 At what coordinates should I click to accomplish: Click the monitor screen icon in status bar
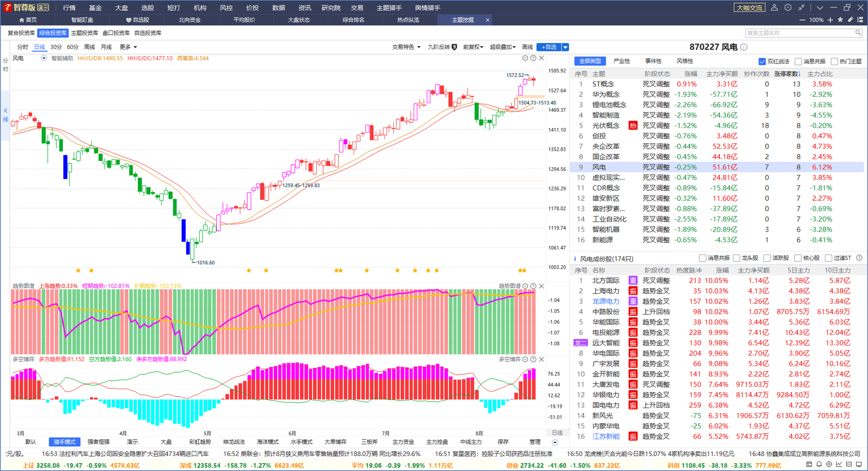tap(859, 464)
